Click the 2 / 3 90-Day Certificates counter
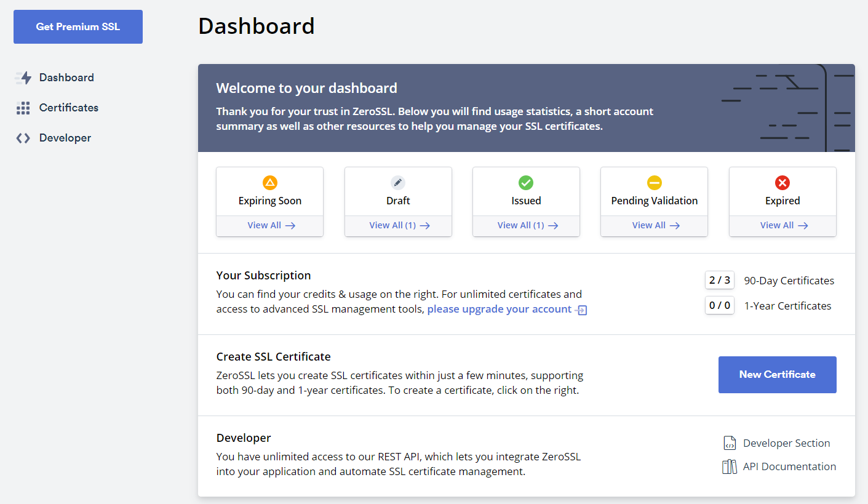 point(720,281)
